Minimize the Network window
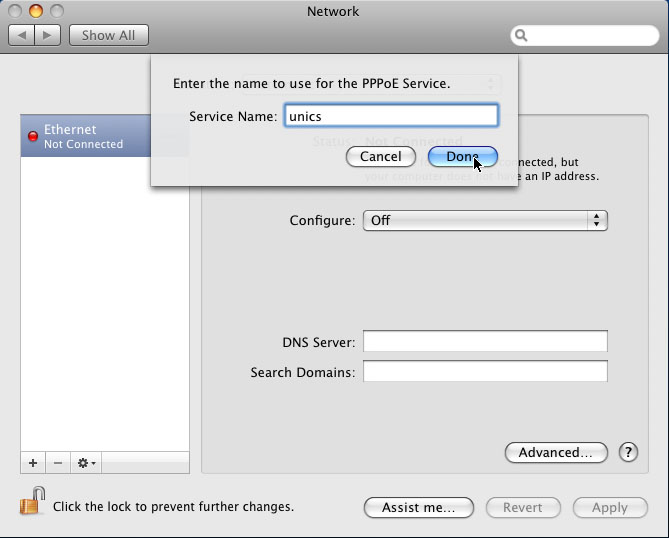The height and width of the screenshot is (538, 669). point(36,11)
